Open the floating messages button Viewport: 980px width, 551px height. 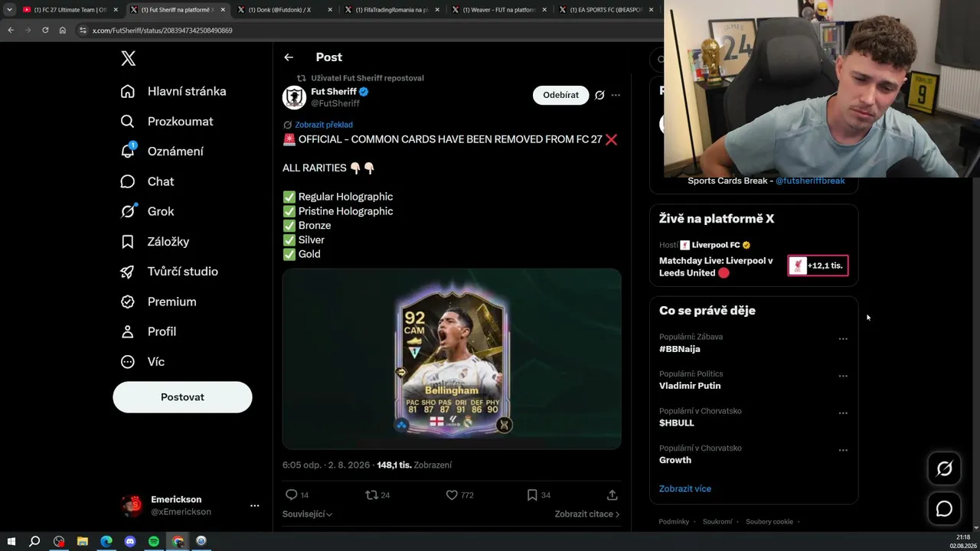pyautogui.click(x=944, y=509)
